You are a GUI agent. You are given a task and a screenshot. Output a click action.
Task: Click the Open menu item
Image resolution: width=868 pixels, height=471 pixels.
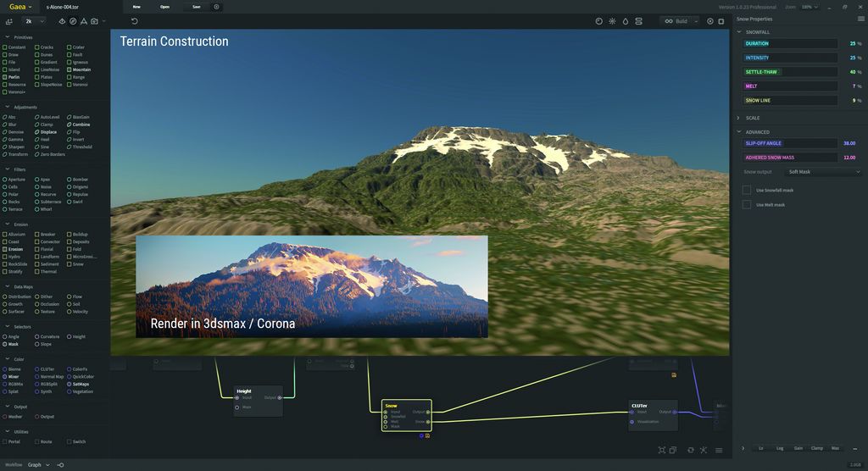coord(164,7)
